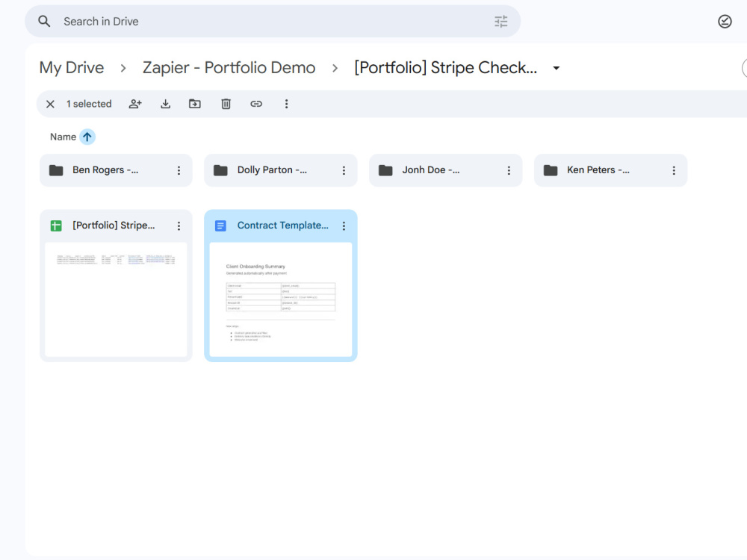
Task: Move the selected file to folder
Action: click(195, 104)
